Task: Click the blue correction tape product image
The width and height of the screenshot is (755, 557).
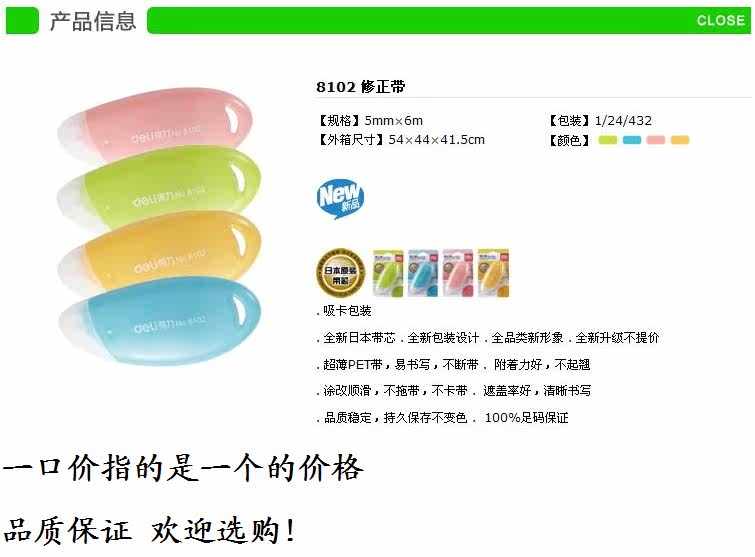Action: tap(160, 322)
